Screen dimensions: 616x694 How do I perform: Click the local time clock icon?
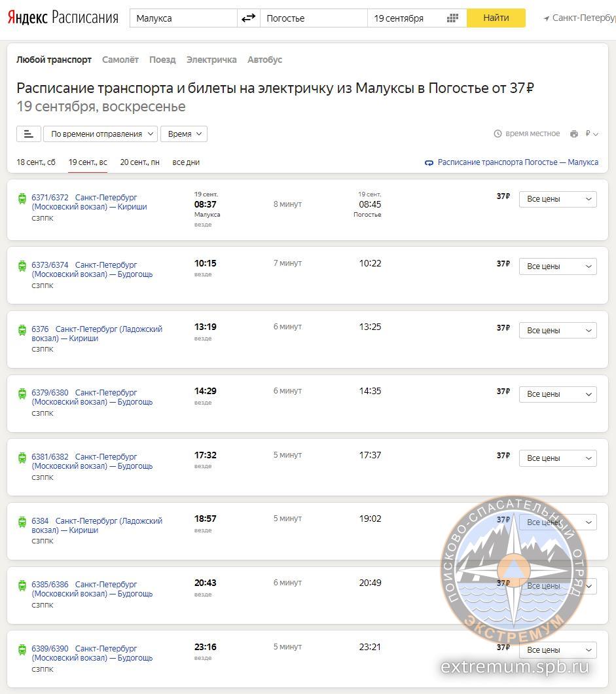(498, 134)
